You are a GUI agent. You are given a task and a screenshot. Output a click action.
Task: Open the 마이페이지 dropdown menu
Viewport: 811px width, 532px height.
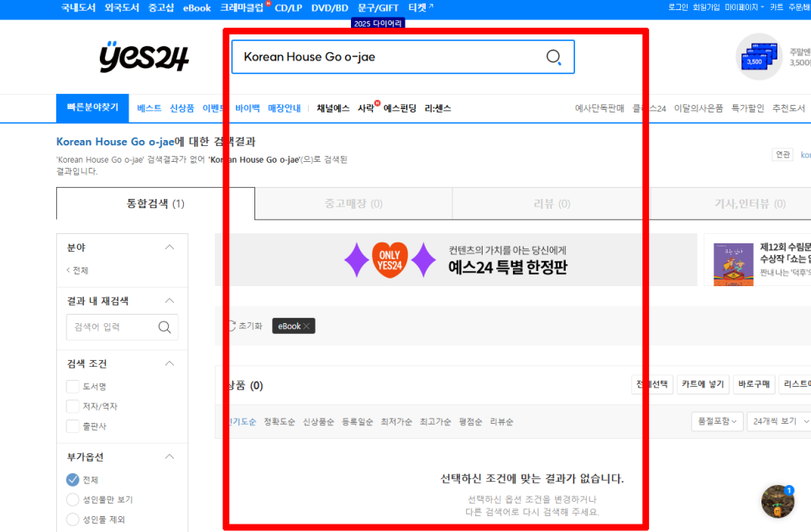744,8
